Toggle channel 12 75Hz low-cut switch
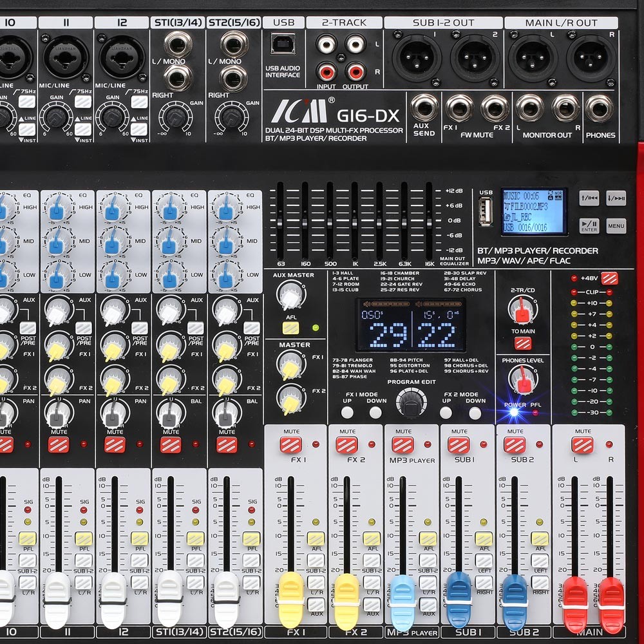The width and height of the screenshot is (644, 644). tap(139, 102)
